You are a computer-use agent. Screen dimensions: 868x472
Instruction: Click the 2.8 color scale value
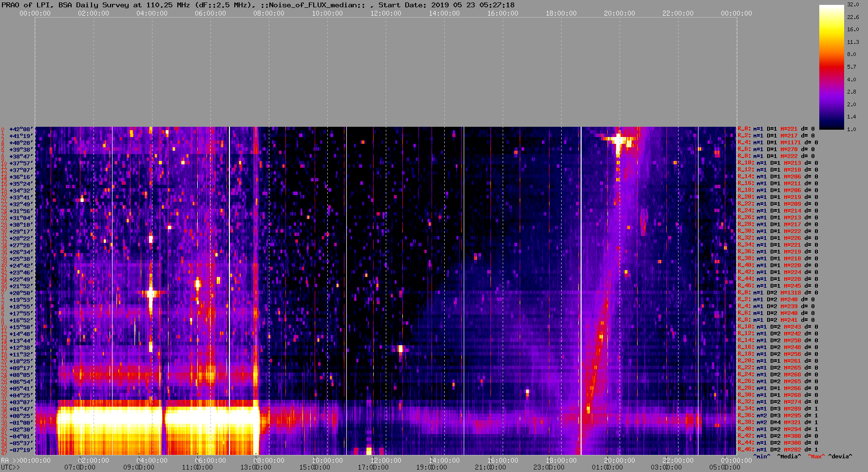[851, 92]
